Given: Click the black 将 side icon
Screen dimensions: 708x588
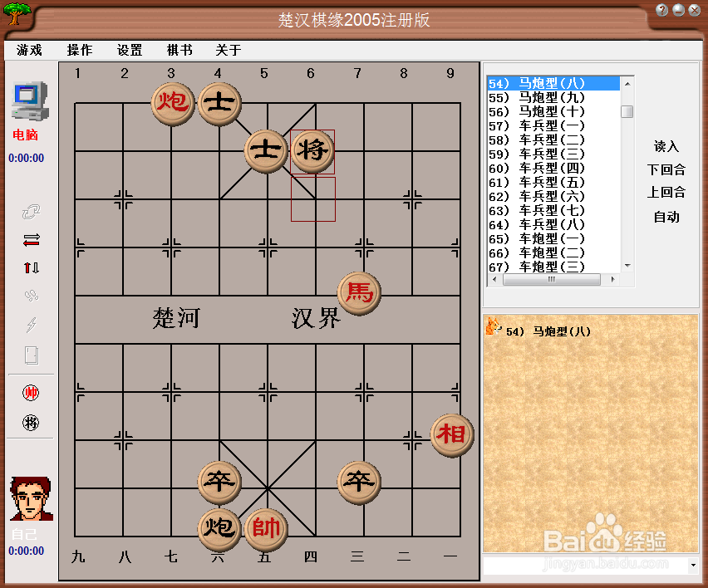Looking at the screenshot, I should (x=31, y=423).
